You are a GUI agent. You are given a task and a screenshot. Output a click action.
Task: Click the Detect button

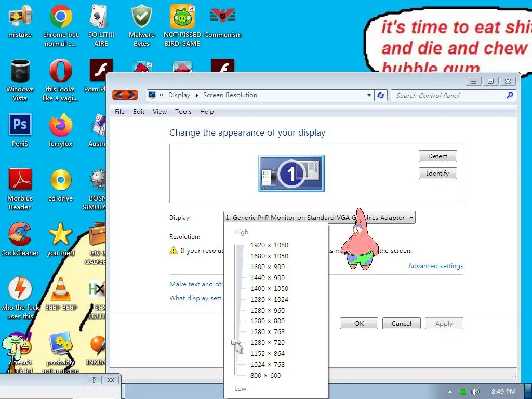point(437,156)
